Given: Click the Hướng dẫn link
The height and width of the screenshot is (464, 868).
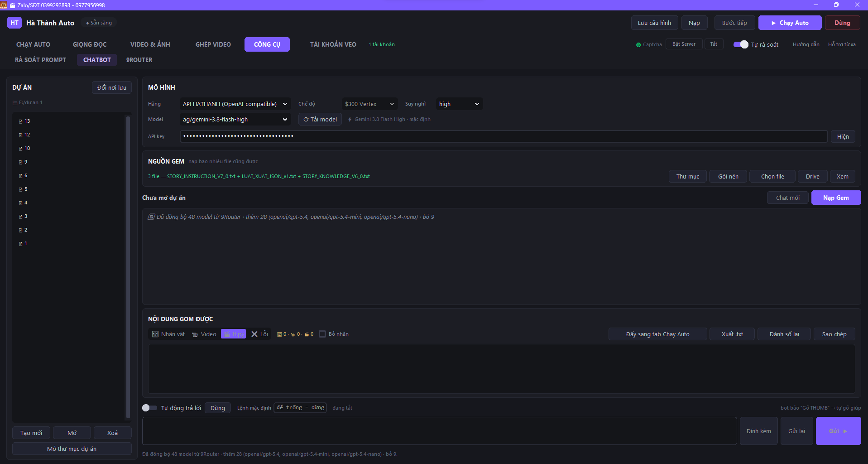Looking at the screenshot, I should tap(806, 44).
